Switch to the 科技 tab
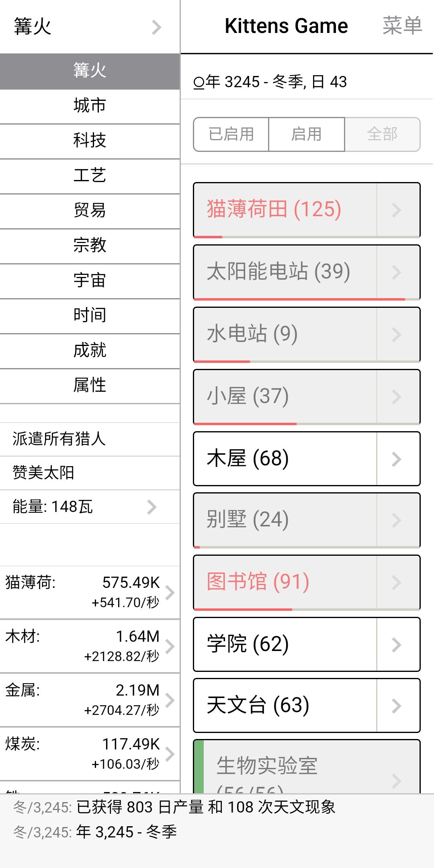 tap(90, 141)
